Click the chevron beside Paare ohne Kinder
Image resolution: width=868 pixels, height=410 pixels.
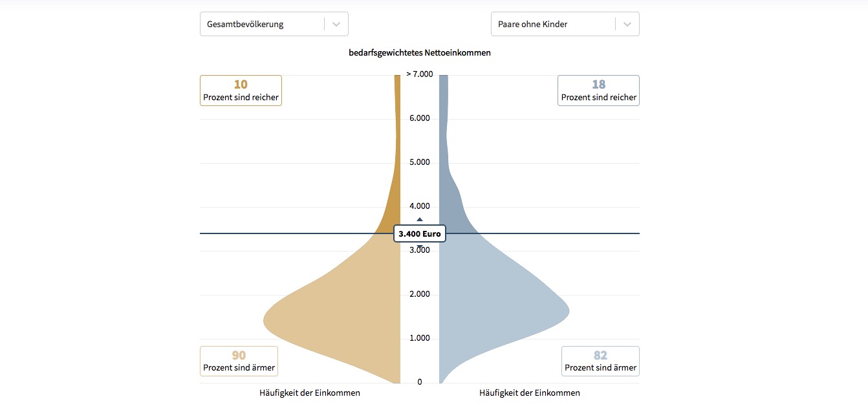pyautogui.click(x=627, y=24)
